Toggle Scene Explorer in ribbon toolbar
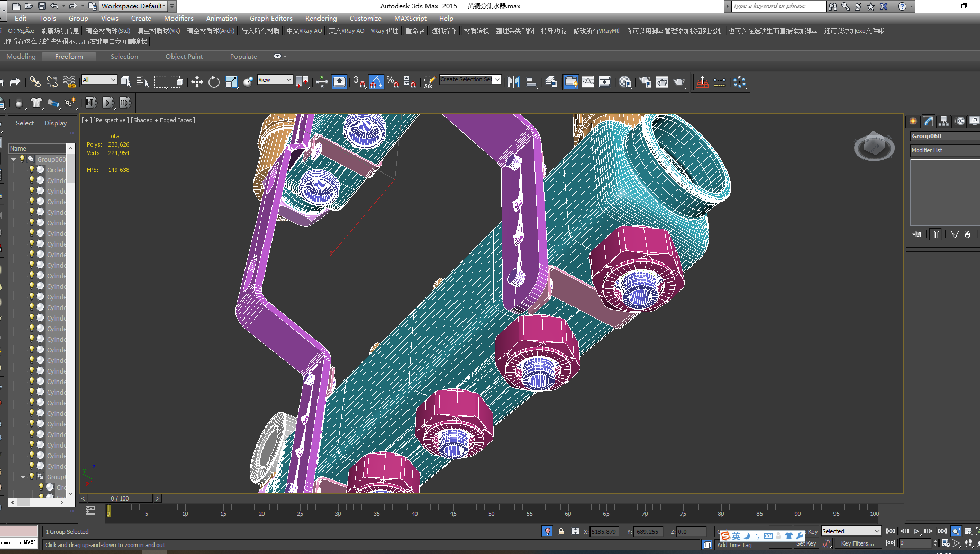The image size is (980, 554). pyautogui.click(x=571, y=81)
